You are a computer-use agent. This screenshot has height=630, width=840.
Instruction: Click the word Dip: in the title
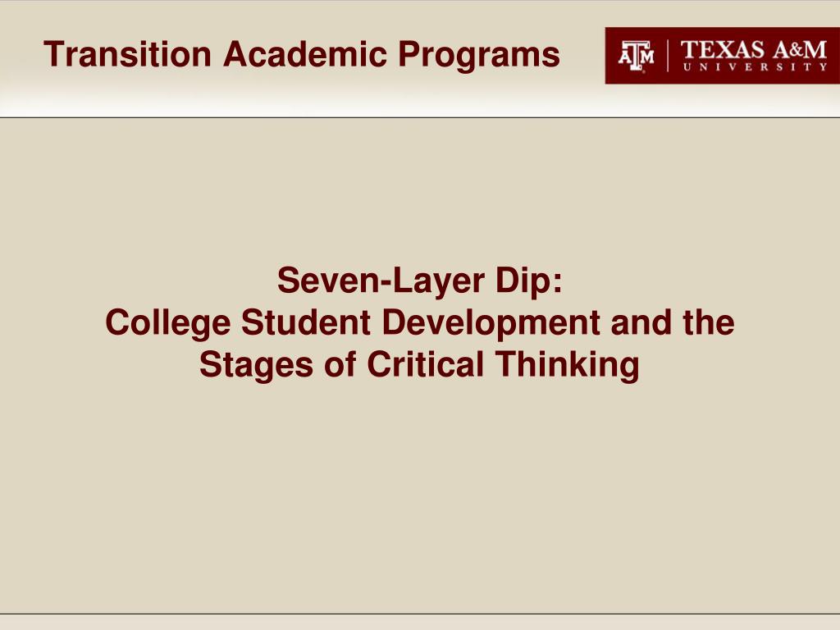point(529,281)
